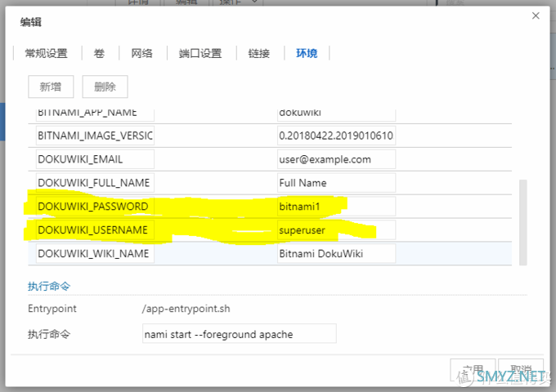Select the 环境 tab
556x392 pixels.
[x=307, y=53]
